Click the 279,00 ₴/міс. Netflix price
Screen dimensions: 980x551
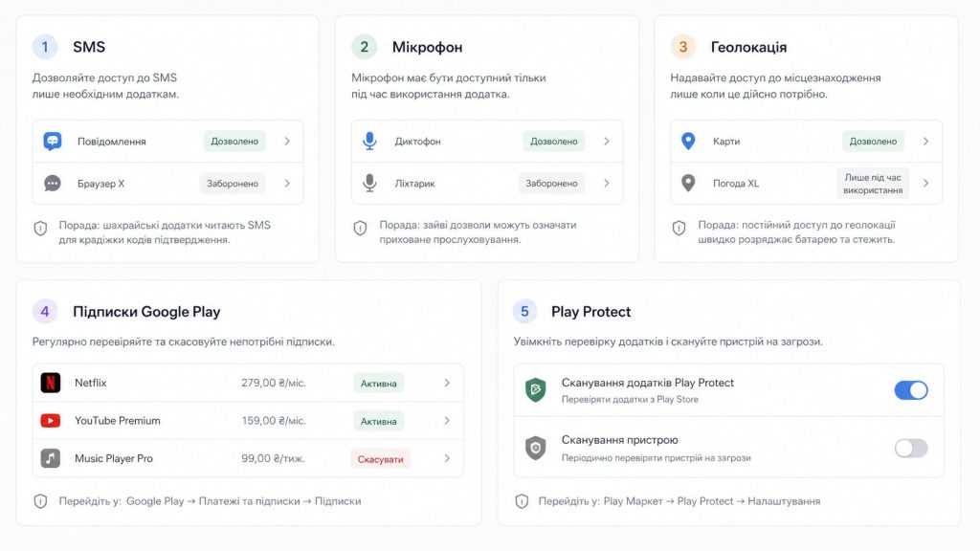tap(274, 383)
